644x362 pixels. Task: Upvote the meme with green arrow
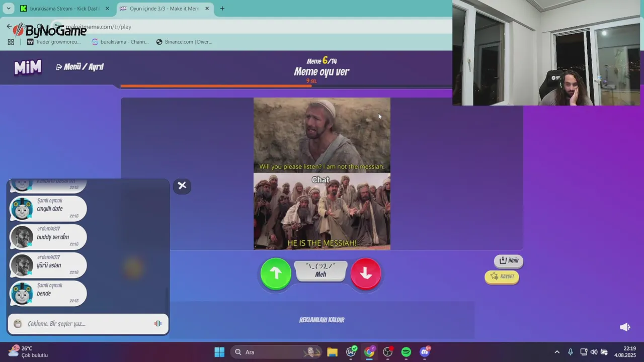coord(276,274)
